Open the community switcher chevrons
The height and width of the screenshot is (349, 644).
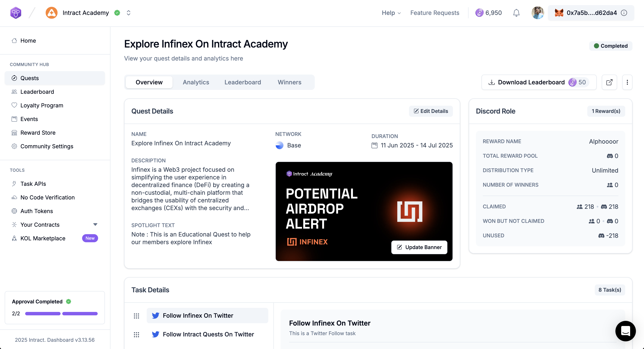(129, 13)
